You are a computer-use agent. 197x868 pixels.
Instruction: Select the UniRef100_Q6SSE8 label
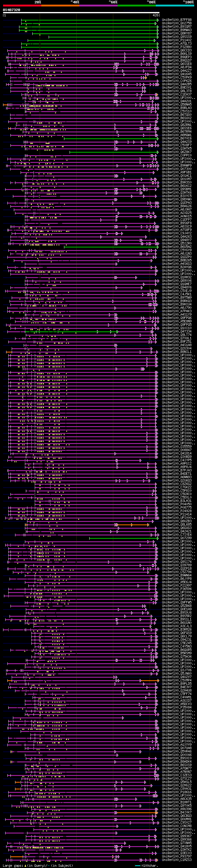[x=177, y=64]
